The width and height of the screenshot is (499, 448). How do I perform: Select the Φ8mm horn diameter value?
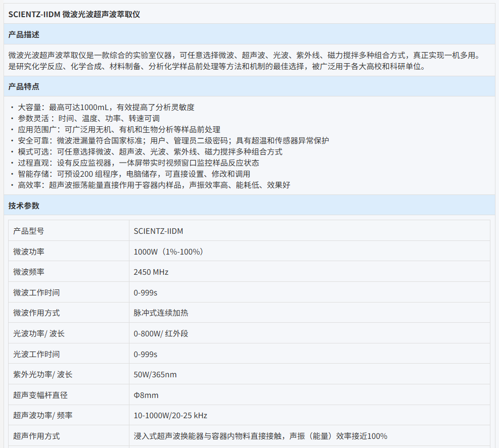tap(146, 395)
